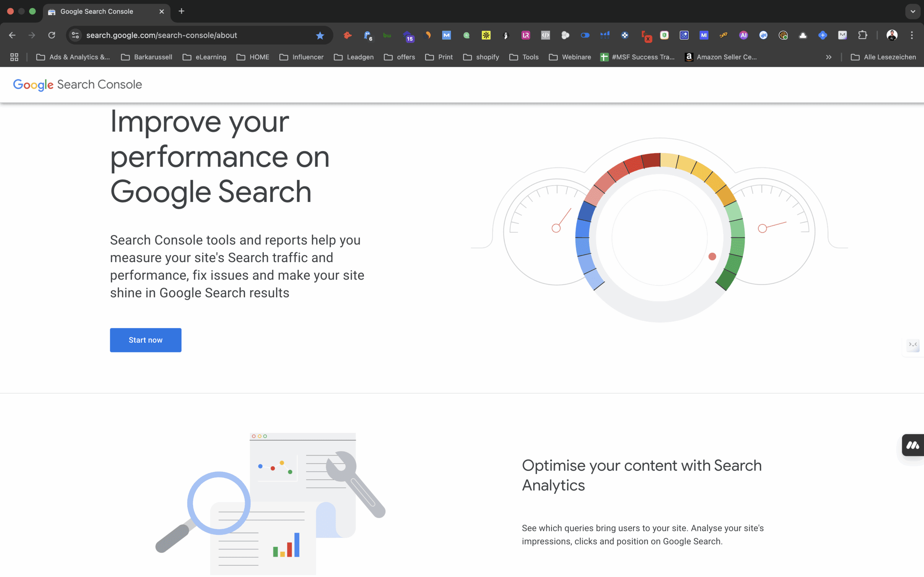Image resolution: width=924 pixels, height=577 pixels.
Task: Click the dark floating widget on the right edge
Action: (x=913, y=445)
